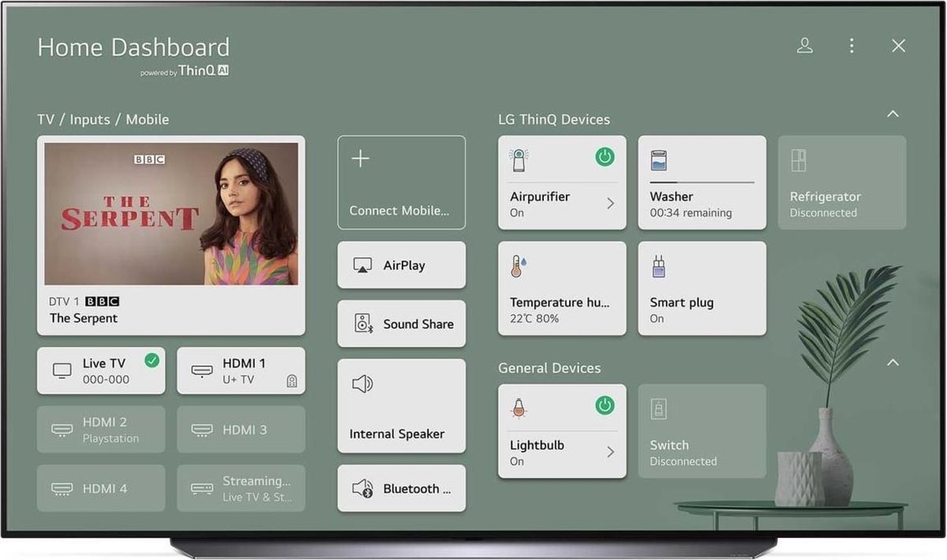Click the Switch device icon
The height and width of the screenshot is (560, 947).
(x=659, y=409)
